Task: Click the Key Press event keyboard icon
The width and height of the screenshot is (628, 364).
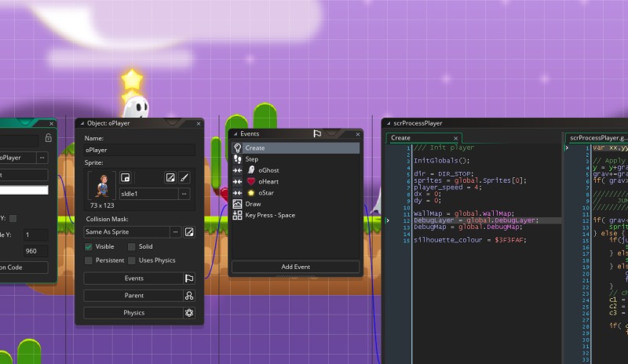Action: (x=238, y=215)
